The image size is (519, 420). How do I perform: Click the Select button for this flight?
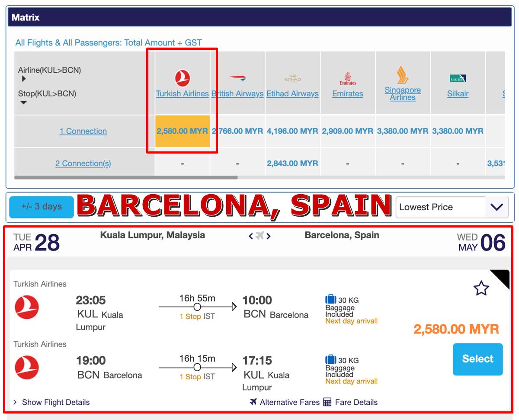(x=478, y=359)
